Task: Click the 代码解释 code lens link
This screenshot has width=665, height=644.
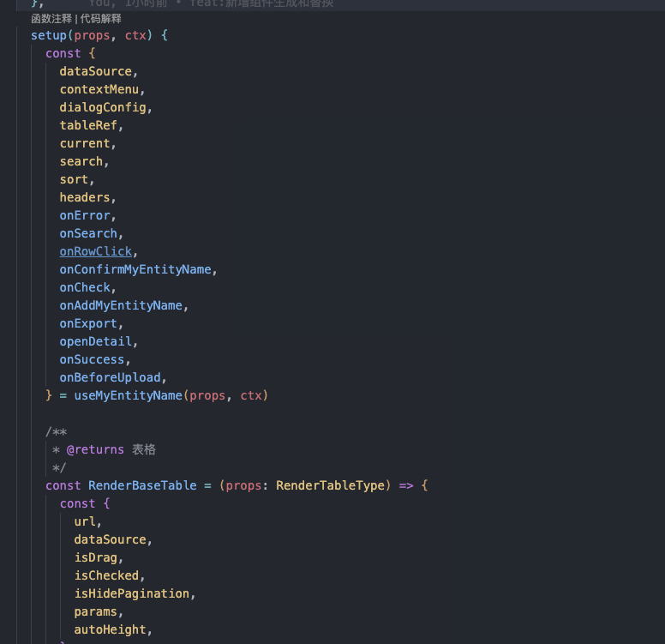Action: [100, 18]
